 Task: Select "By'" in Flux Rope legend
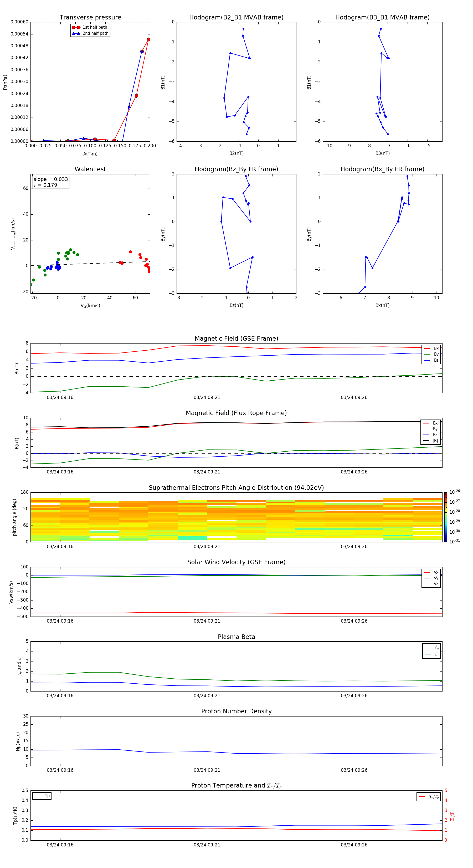point(431,429)
